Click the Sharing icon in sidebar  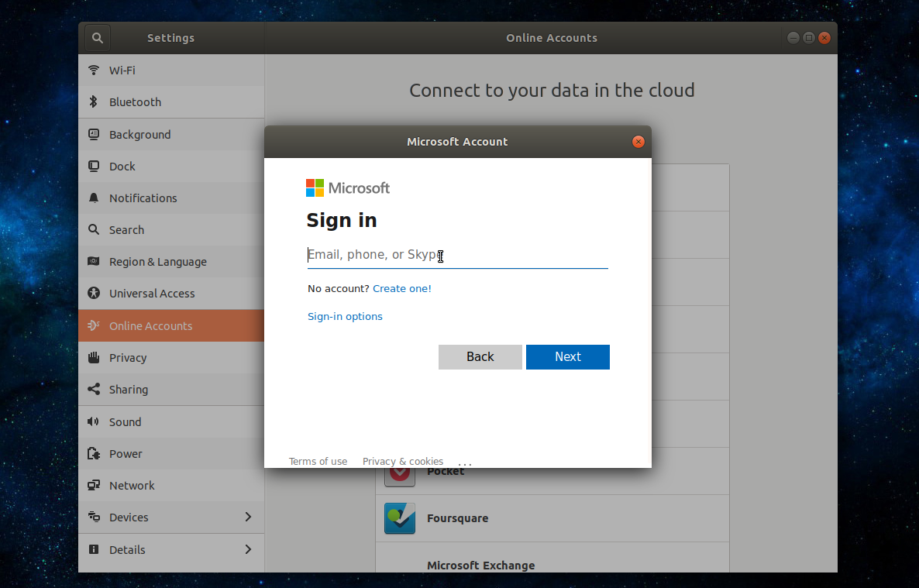tap(94, 389)
